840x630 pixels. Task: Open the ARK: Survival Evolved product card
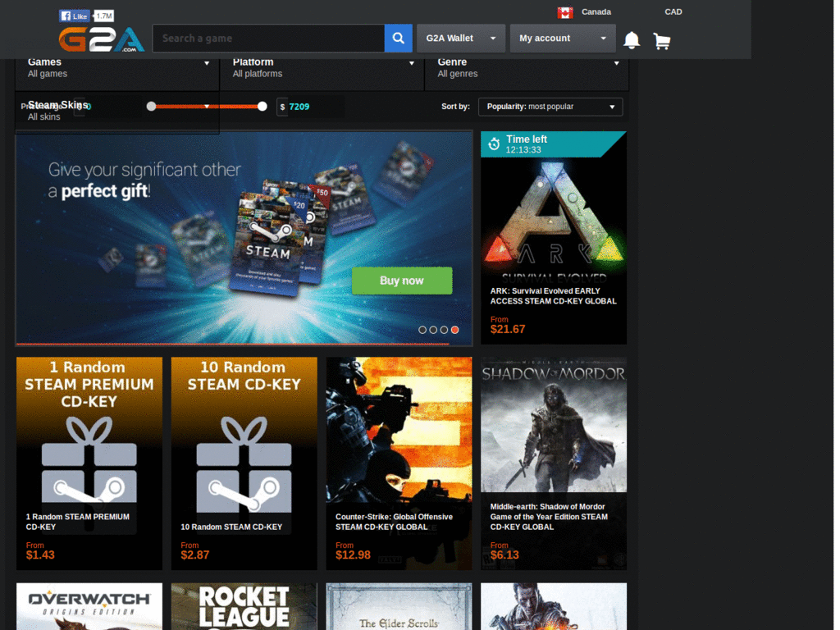point(554,238)
